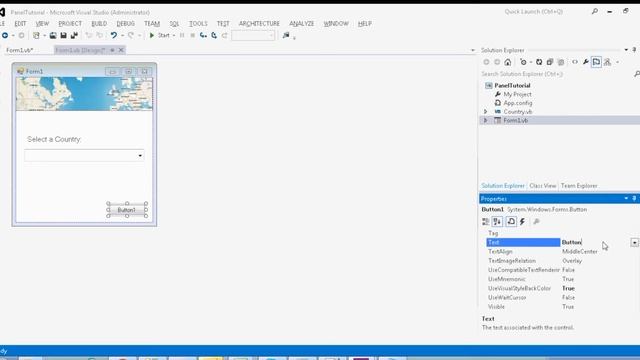This screenshot has height=360, width=640.
Task: Click the Undo toolbar icon
Action: 113,36
